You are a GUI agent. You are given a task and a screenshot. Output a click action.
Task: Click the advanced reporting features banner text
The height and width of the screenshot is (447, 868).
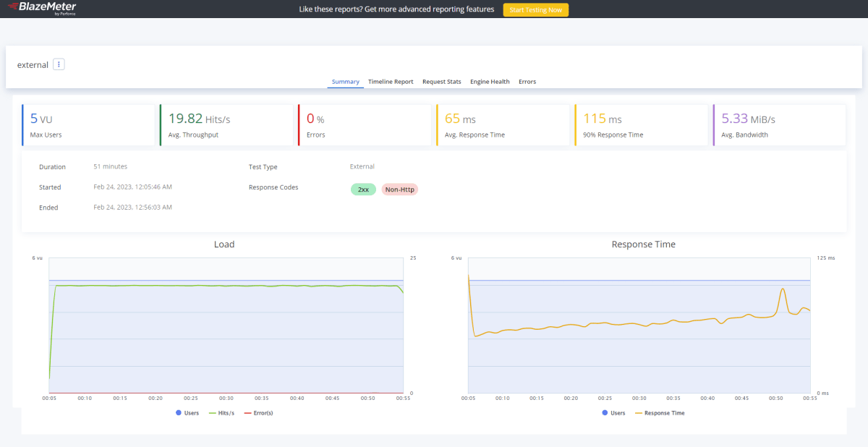coord(396,10)
